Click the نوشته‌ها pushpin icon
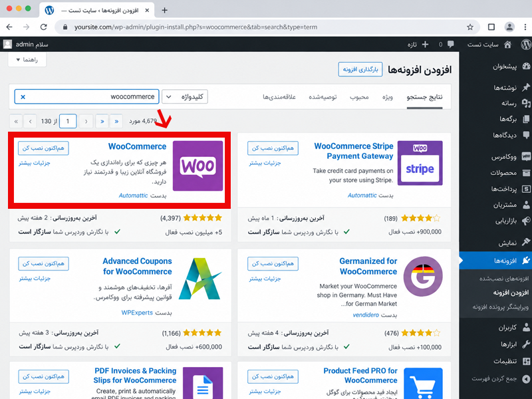 click(x=526, y=87)
